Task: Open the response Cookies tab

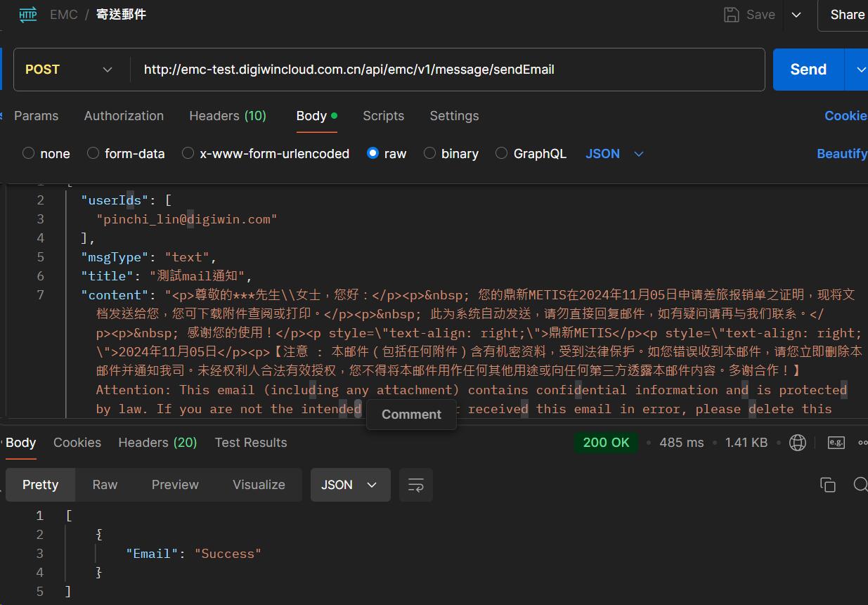Action: coord(77,443)
